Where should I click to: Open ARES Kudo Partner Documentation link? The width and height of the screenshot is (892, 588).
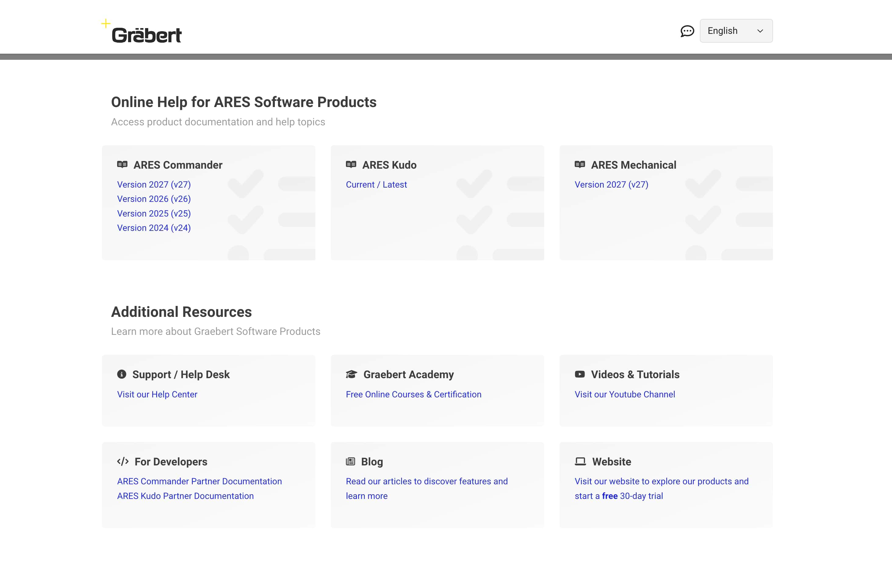[x=185, y=496]
